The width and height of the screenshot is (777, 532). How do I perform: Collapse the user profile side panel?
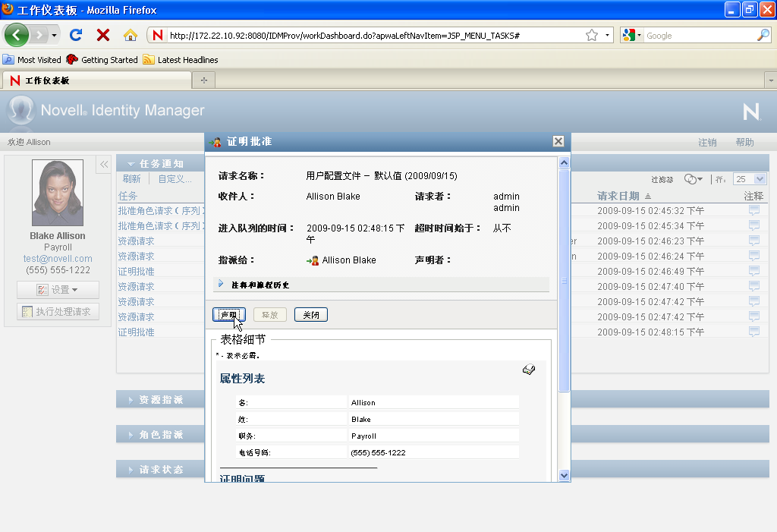click(x=103, y=165)
